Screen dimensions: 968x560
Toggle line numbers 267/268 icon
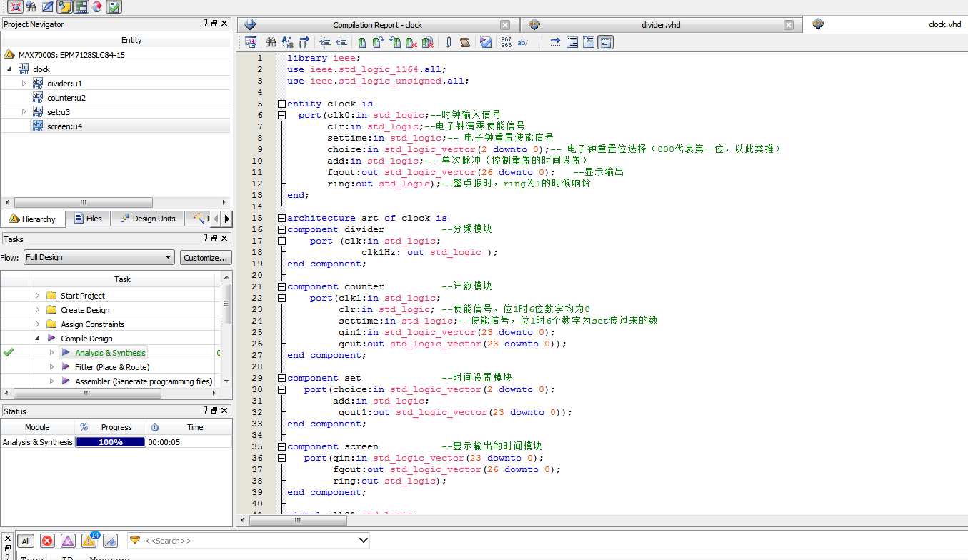pyautogui.click(x=506, y=42)
